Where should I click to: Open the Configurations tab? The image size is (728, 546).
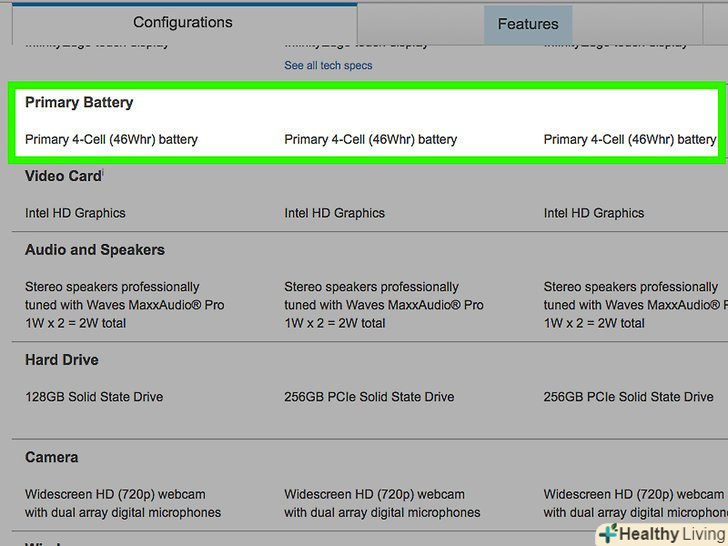tap(182, 22)
